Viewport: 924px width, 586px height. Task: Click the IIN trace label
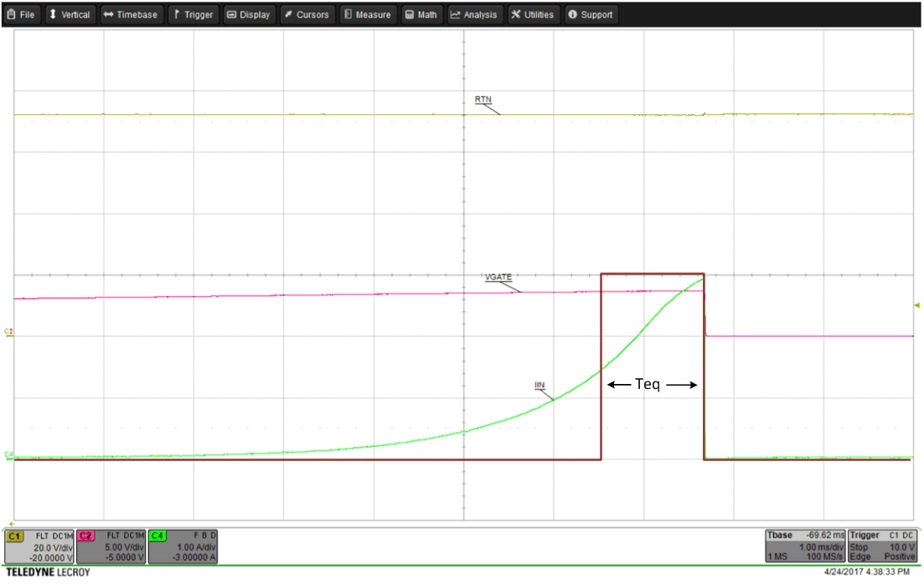(x=539, y=386)
